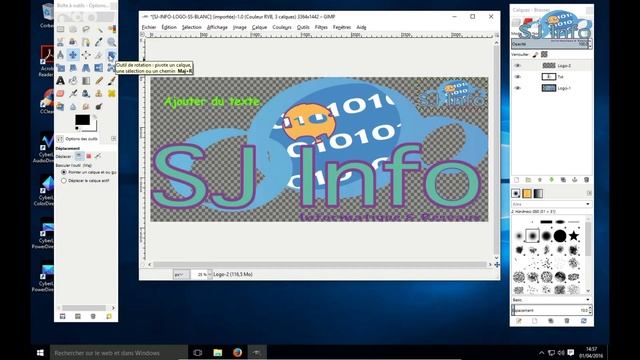This screenshot has width=640, height=360.
Task: Select the Flip tool
Action: pyautogui.click(x=99, y=68)
